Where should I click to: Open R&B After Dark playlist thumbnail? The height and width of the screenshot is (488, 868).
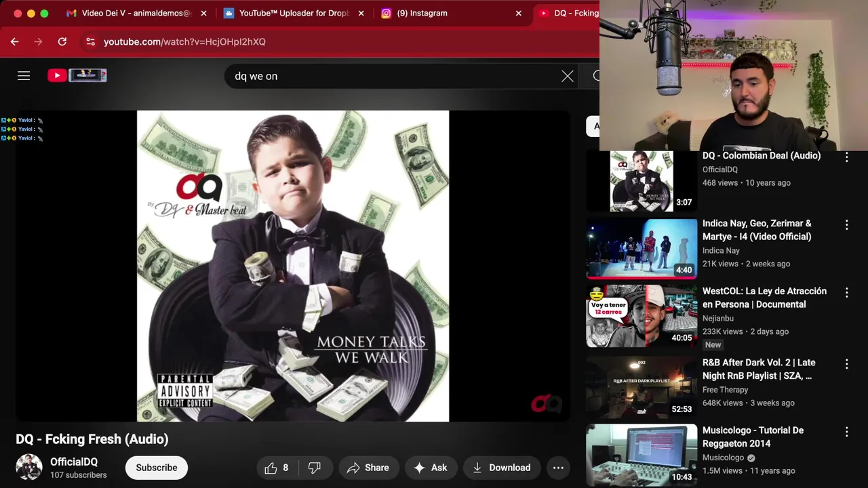tap(642, 388)
